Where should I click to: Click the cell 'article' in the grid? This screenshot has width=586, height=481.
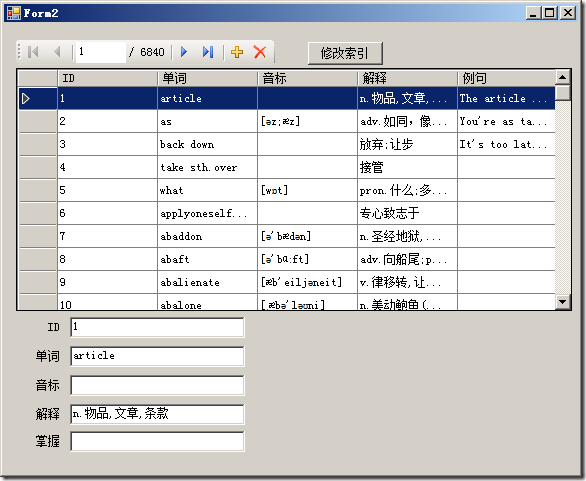click(207, 98)
